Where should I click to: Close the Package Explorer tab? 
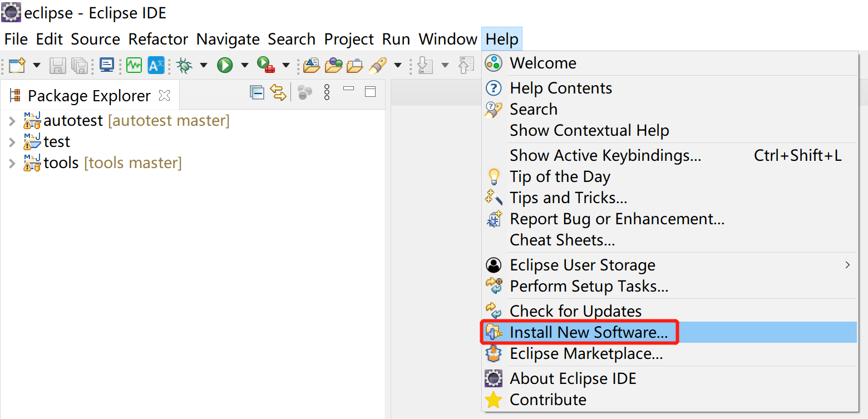tap(164, 96)
